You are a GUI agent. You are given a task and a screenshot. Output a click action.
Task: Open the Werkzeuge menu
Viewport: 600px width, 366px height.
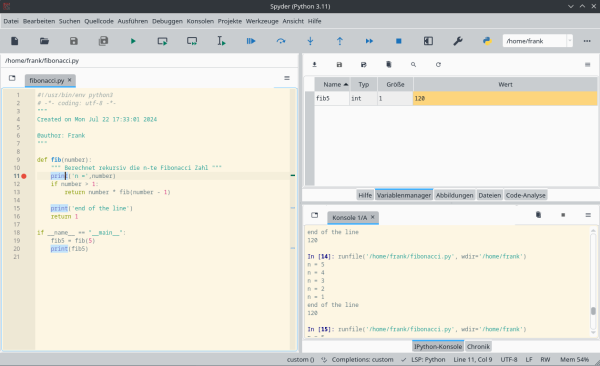[262, 21]
